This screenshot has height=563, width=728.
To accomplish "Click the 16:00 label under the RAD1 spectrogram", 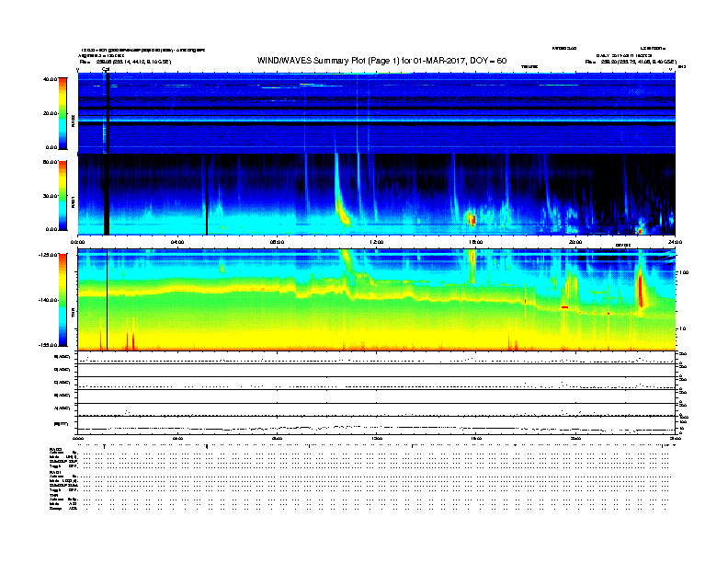I will [476, 242].
